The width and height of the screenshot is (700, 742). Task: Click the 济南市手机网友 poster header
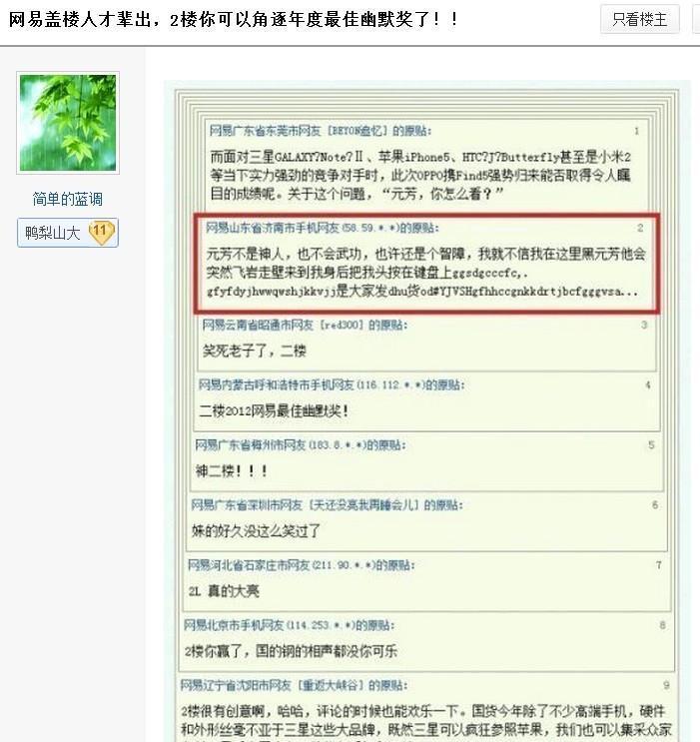[x=323, y=228]
